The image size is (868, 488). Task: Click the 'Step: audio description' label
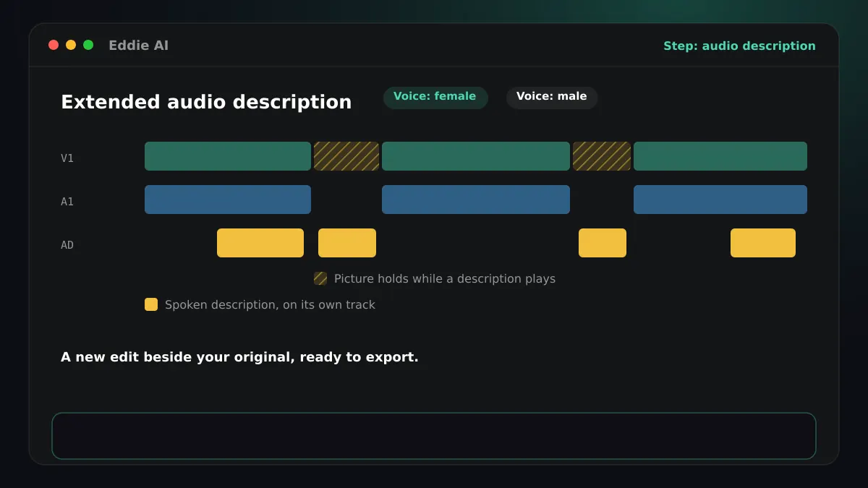tap(739, 46)
